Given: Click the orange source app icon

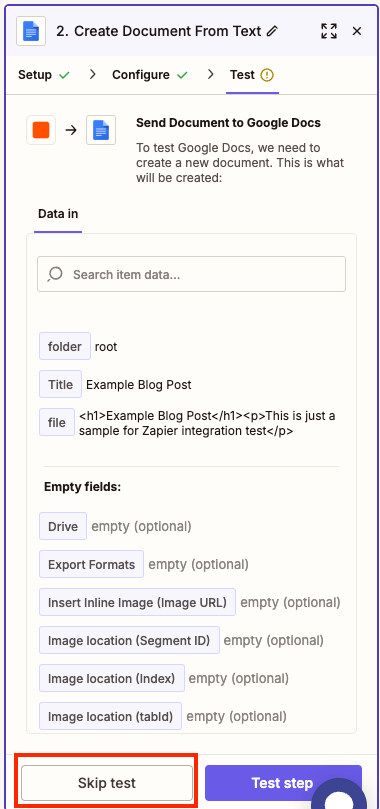Looking at the screenshot, I should tap(41, 130).
